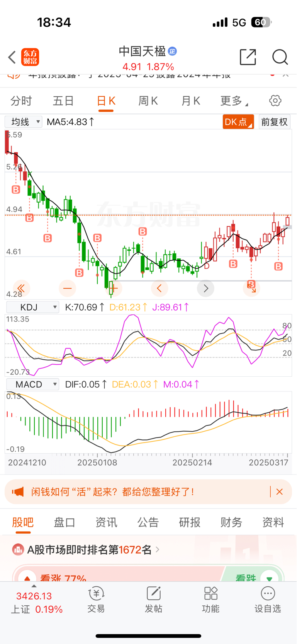This screenshot has height=644, width=297.
Task: Open the search magnifier icon
Action: (280, 57)
